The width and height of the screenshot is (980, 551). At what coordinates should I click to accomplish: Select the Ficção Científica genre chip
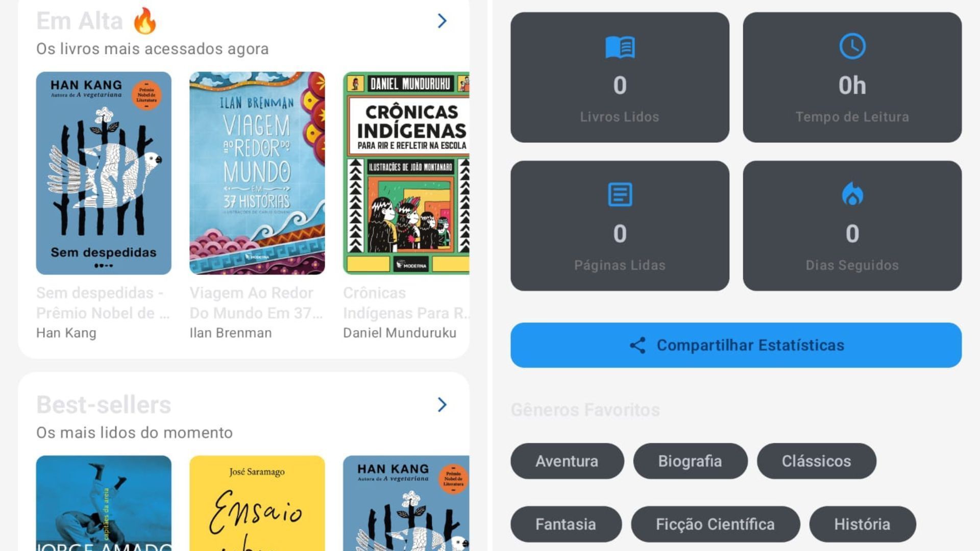[715, 524]
